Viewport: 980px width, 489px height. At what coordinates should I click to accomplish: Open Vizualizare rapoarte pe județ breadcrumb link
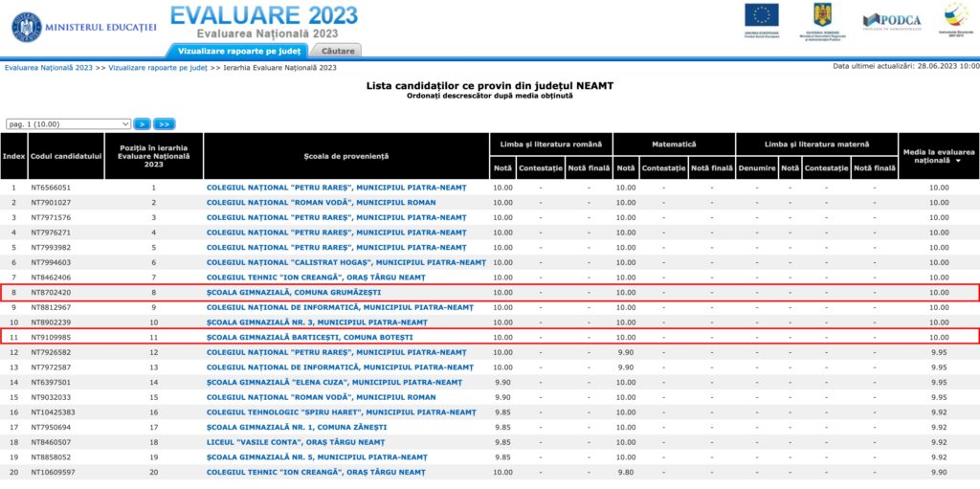point(158,68)
